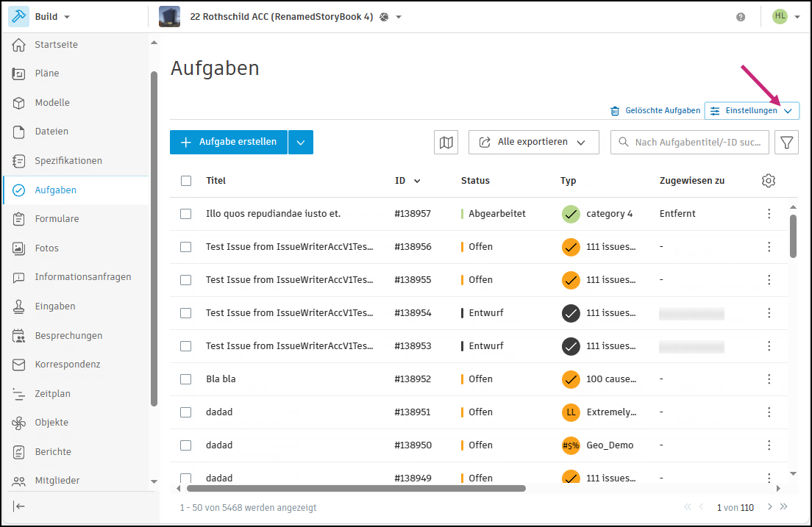The image size is (812, 527).
Task: Select checkbox for issue #138956
Action: (x=186, y=247)
